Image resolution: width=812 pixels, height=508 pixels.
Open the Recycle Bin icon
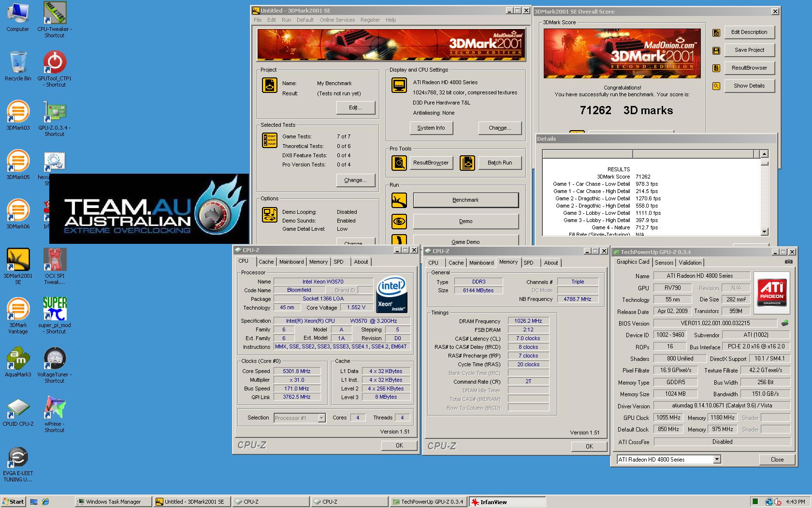click(18, 66)
